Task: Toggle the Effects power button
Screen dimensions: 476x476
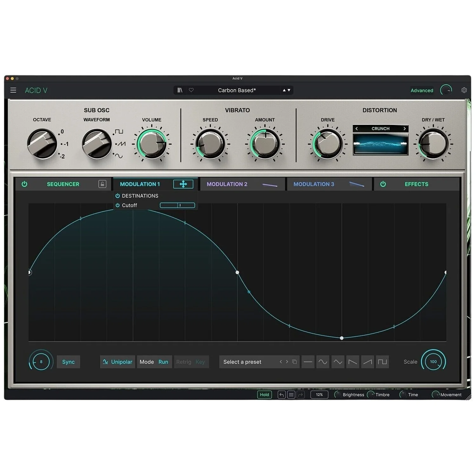Action: [383, 184]
